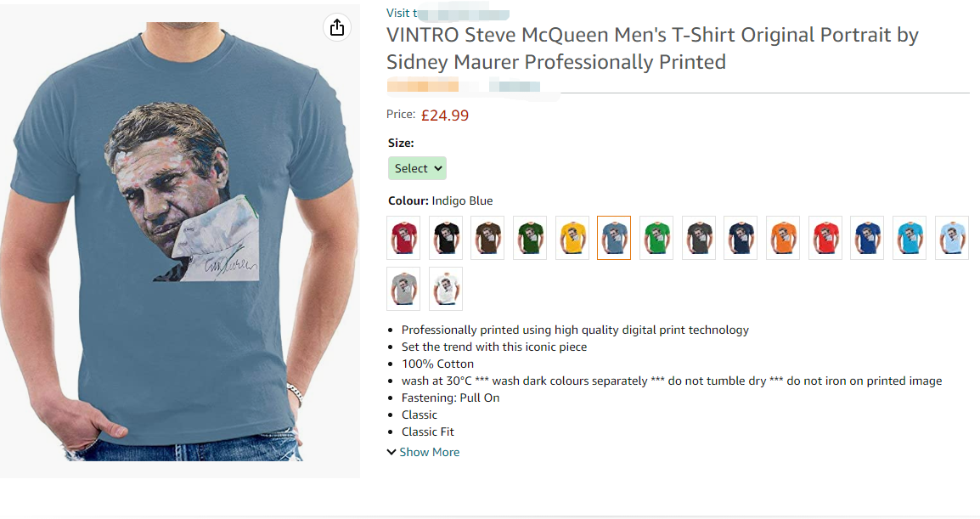980x519 pixels.
Task: Choose the white shirt colour swatch
Action: 446,289
